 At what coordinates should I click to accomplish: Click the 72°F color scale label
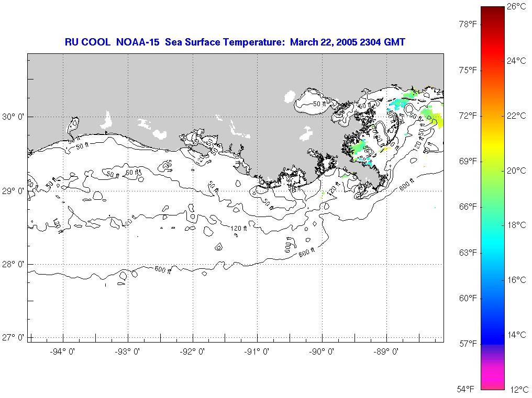tap(468, 116)
